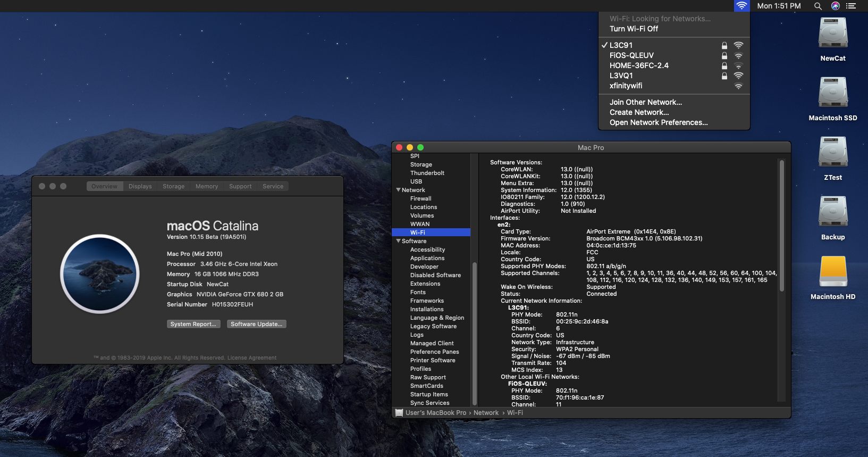This screenshot has width=868, height=457.
Task: Select the checked L3C91 network
Action: point(621,45)
